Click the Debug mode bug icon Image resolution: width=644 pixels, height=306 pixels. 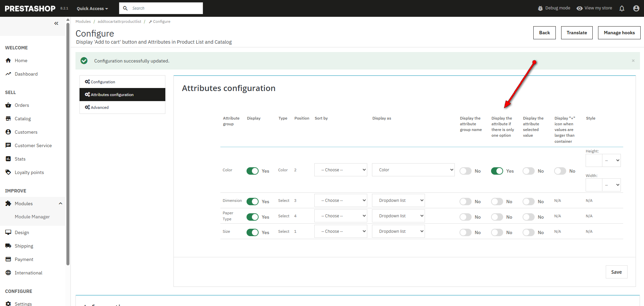540,8
